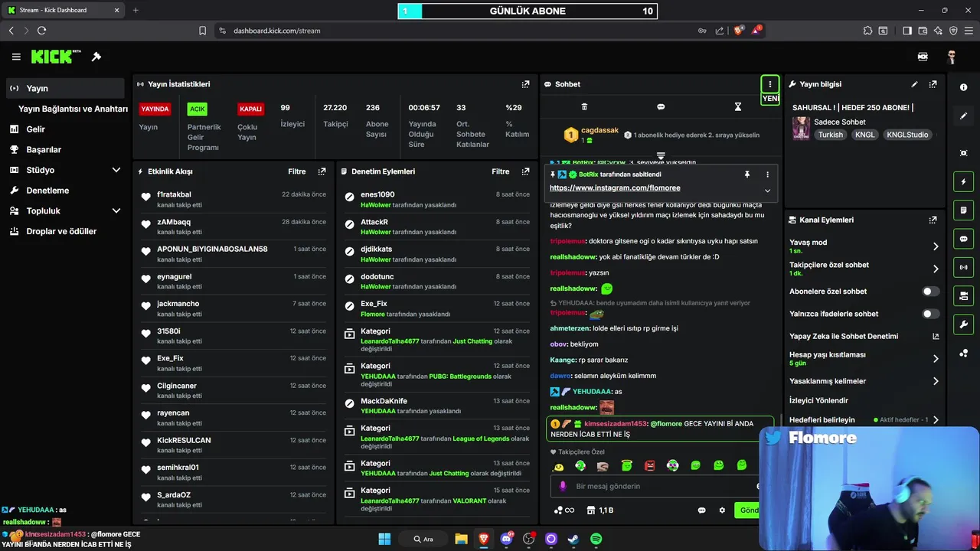The width and height of the screenshot is (980, 551).
Task: Reload the page in browser
Action: click(x=41, y=31)
